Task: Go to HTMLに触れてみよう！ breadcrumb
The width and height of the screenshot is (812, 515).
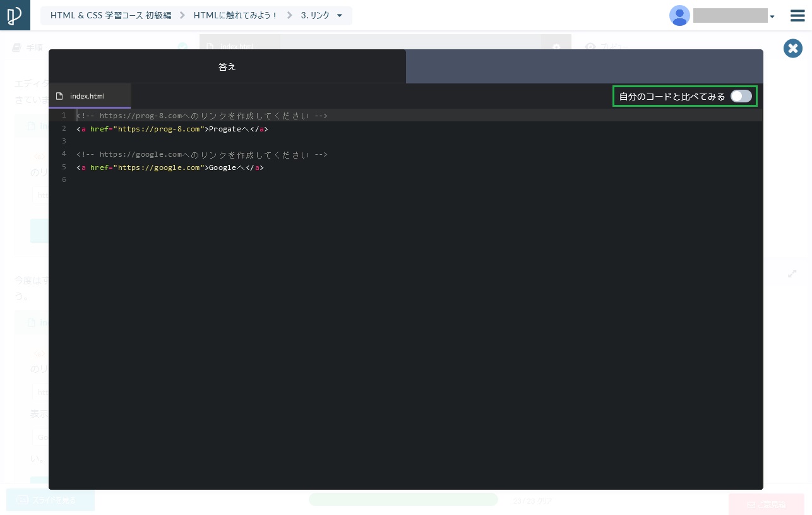Action: tap(236, 15)
